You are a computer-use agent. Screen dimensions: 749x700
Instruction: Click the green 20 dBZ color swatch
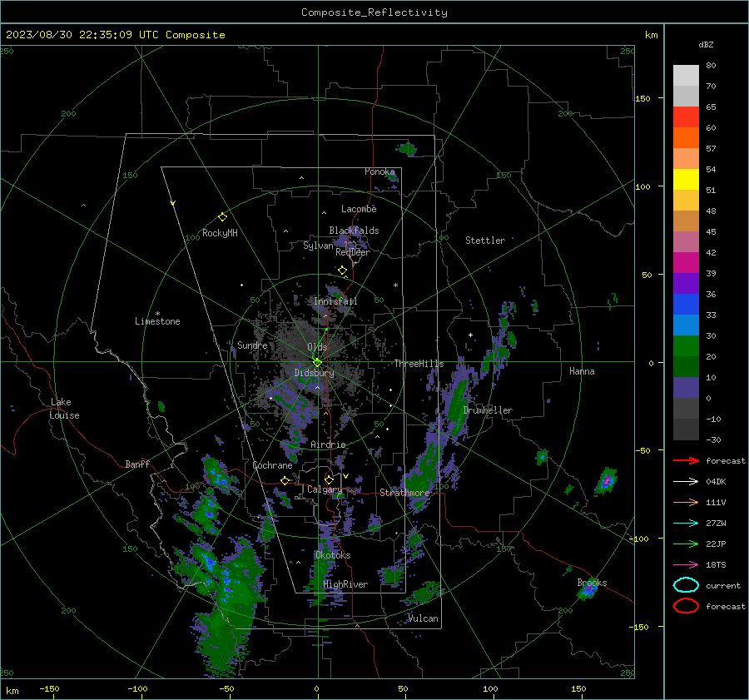686,346
